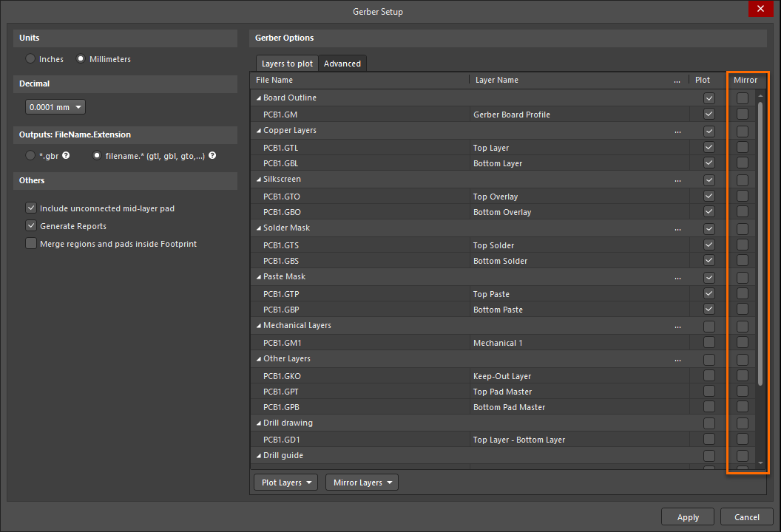Collapse the Board Outline group
The image size is (781, 532).
click(259, 98)
